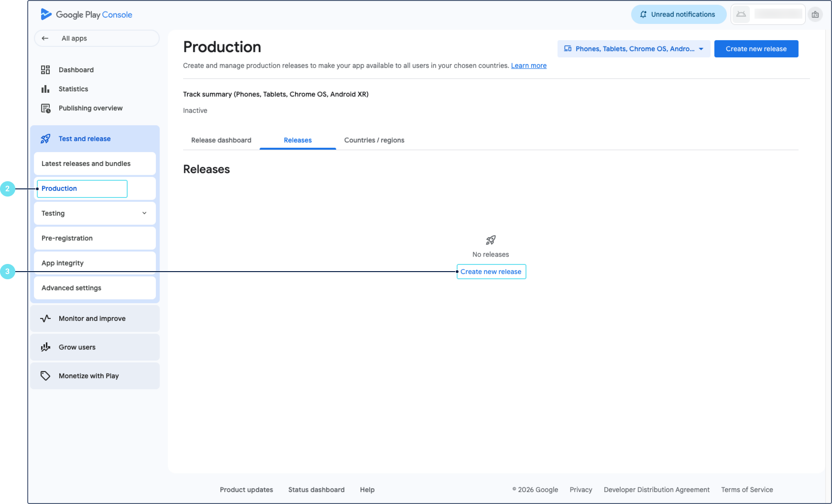The width and height of the screenshot is (832, 504).
Task: Click the back arrow beside All apps
Action: (45, 38)
